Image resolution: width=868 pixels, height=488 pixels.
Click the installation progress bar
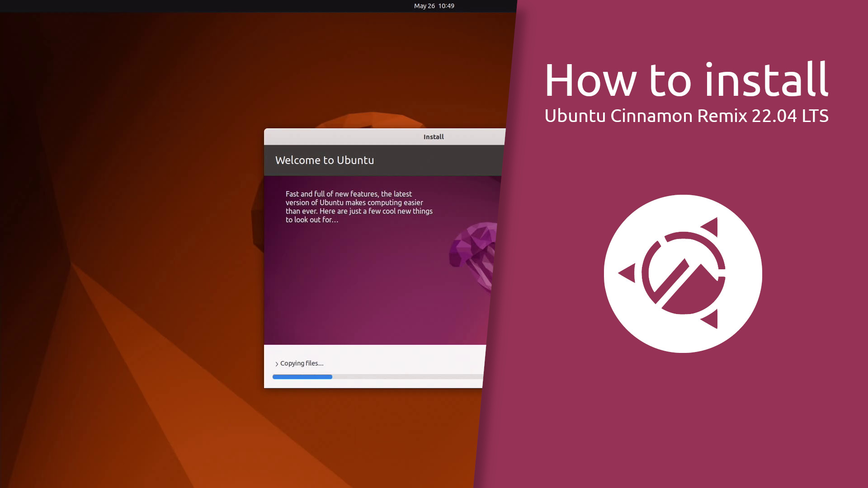coord(378,377)
